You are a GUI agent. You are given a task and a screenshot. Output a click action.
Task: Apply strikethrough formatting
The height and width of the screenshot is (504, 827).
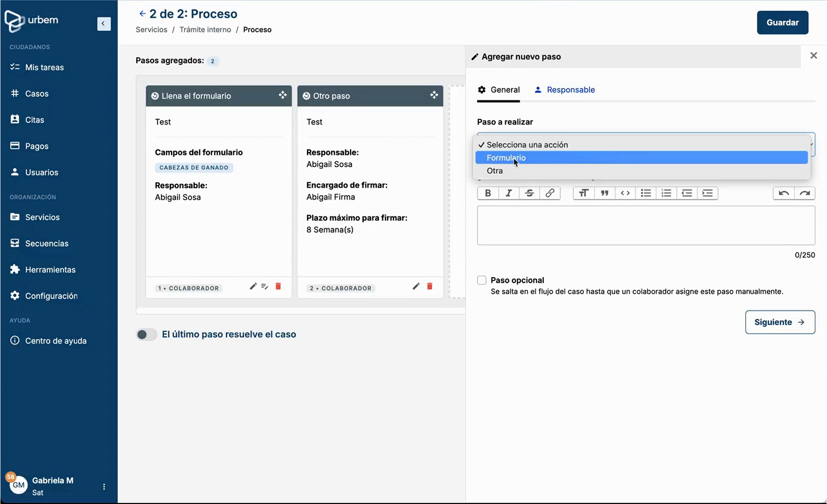tap(529, 193)
